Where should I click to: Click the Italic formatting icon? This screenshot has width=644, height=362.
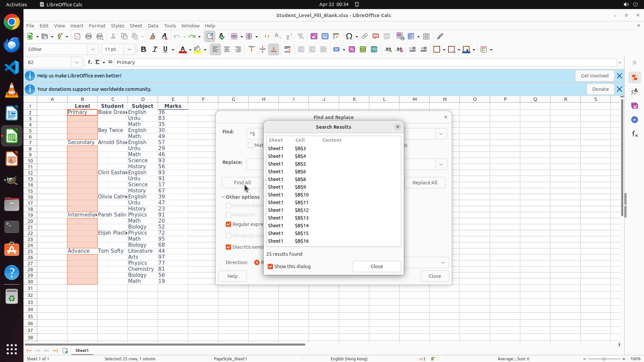[x=155, y=50]
